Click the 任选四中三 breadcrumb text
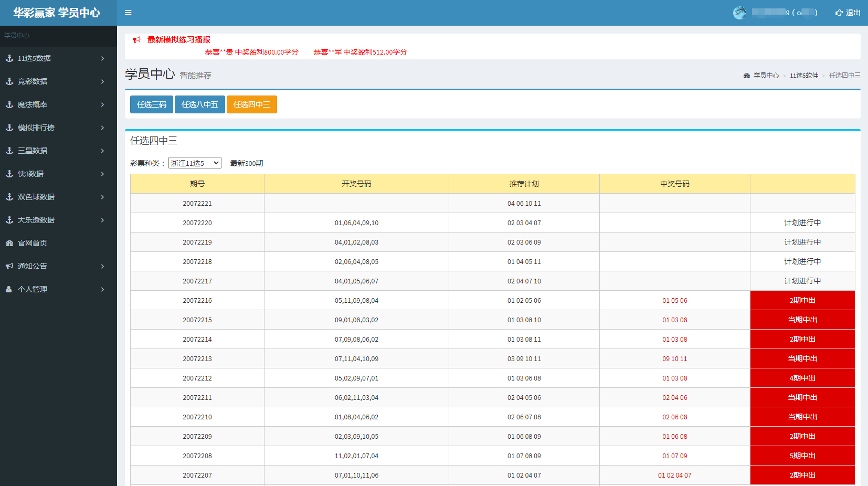The height and width of the screenshot is (486, 868). click(845, 76)
